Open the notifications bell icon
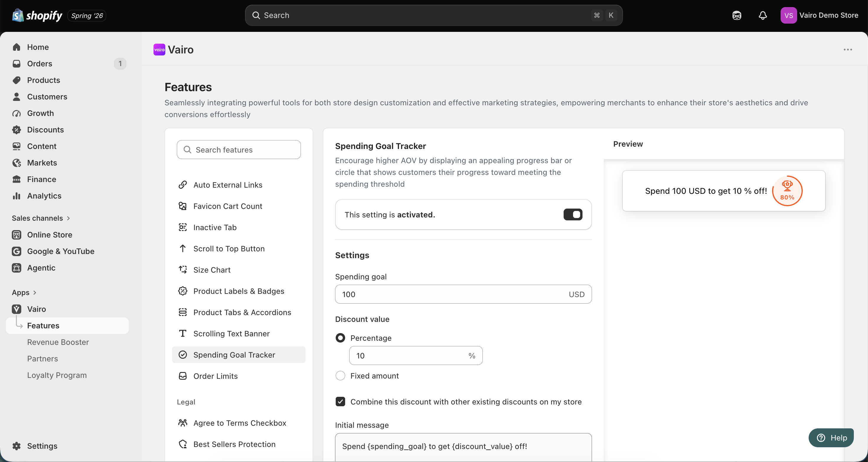 (763, 16)
